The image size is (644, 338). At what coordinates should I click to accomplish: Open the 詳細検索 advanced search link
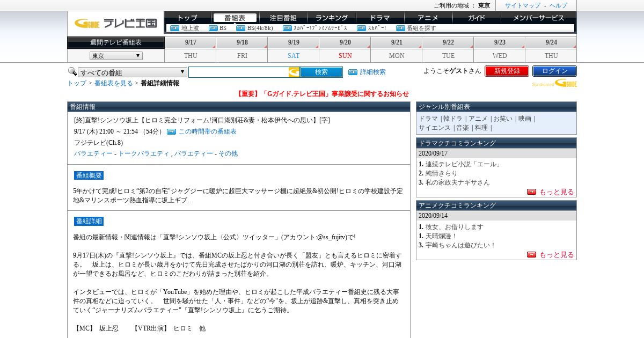372,72
